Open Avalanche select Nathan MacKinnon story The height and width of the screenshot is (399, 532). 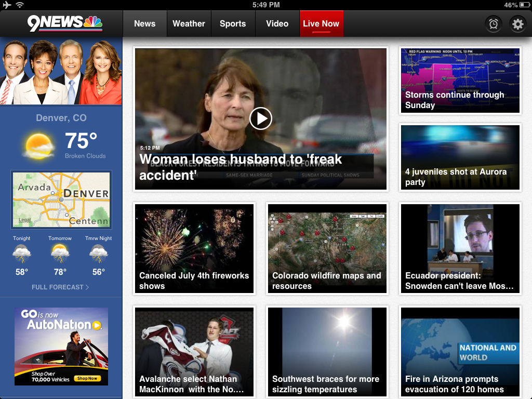pyautogui.click(x=194, y=352)
